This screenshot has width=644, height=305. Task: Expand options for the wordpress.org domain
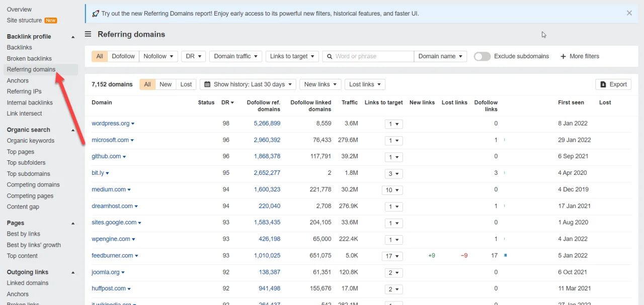[133, 123]
